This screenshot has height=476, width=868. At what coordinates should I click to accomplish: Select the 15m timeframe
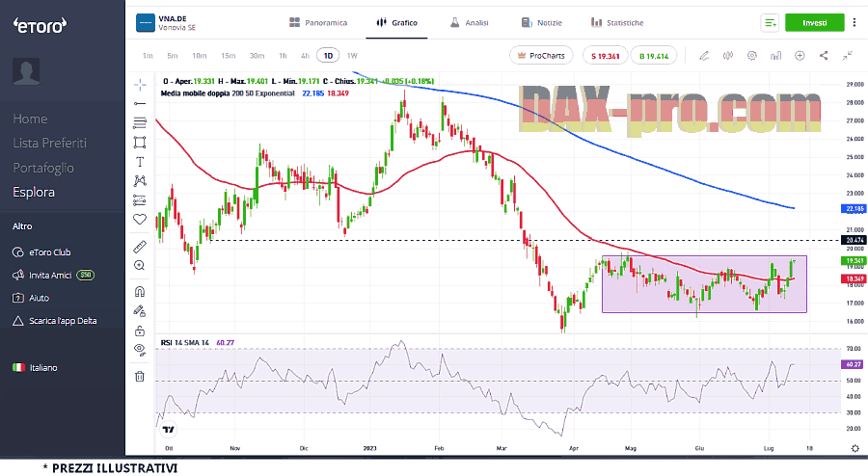point(228,55)
